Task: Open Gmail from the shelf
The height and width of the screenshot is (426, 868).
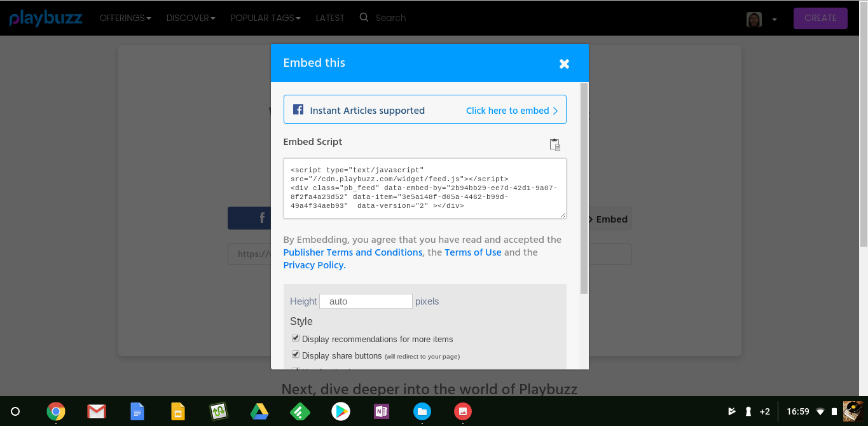Action: click(x=97, y=411)
